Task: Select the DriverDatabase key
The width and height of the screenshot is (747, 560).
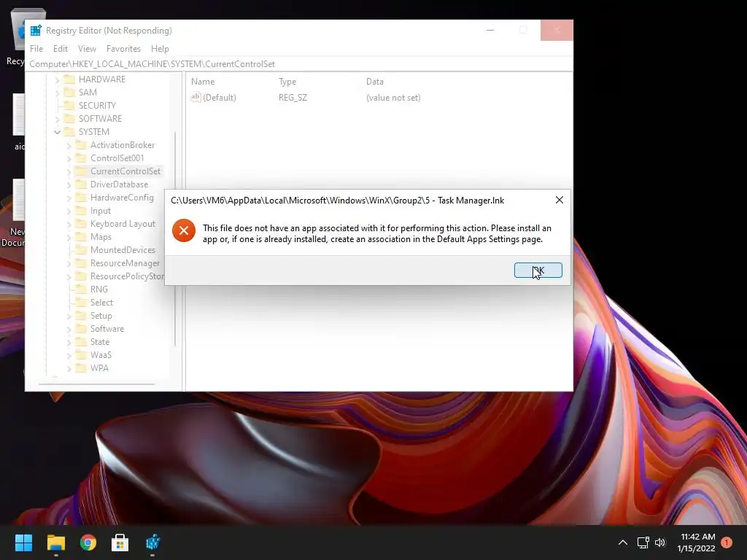Action: pos(119,184)
